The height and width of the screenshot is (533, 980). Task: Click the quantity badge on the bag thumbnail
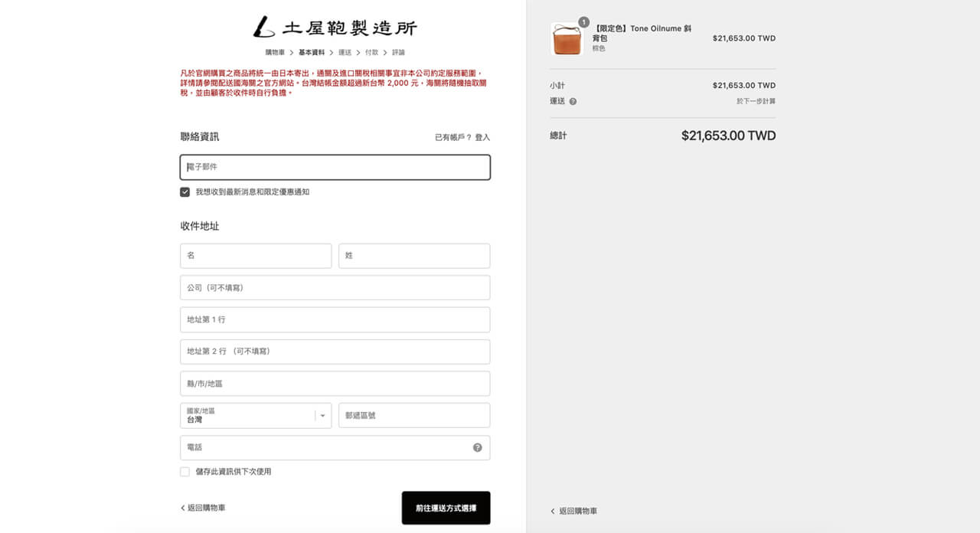(x=583, y=22)
